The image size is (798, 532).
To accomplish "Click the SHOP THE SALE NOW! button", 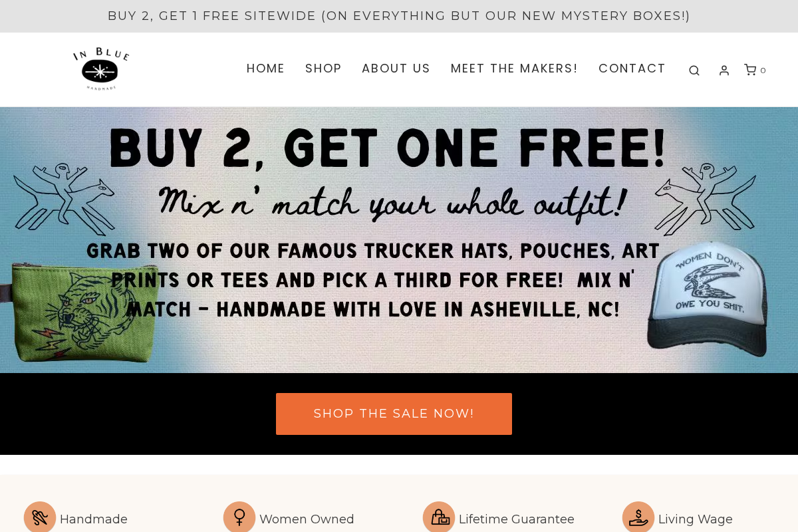I will (394, 414).
